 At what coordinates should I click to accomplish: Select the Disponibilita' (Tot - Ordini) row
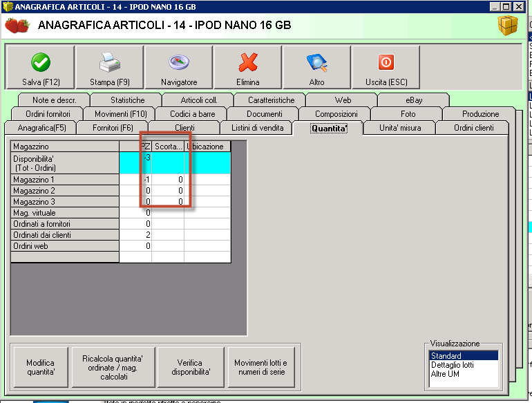coord(65,163)
